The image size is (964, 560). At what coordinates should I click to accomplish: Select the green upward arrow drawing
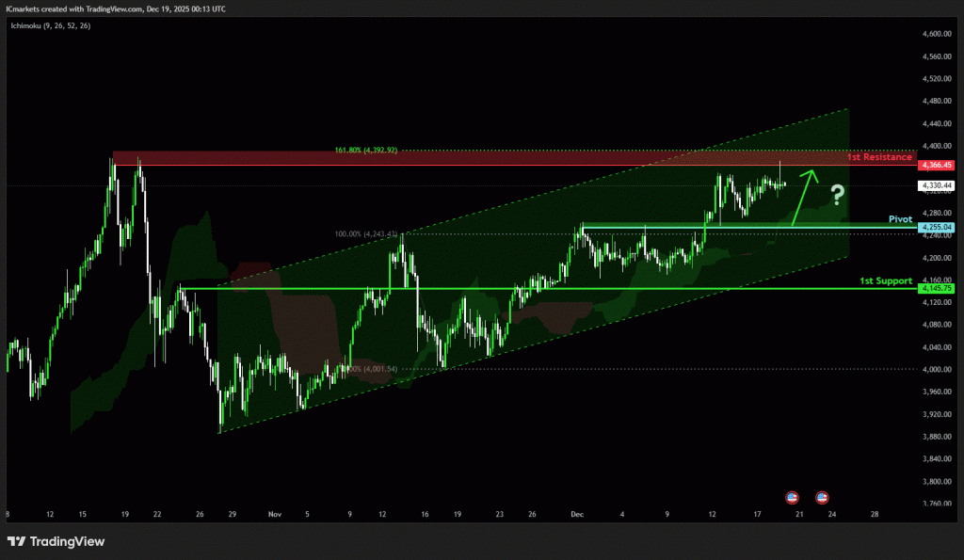pos(803,198)
